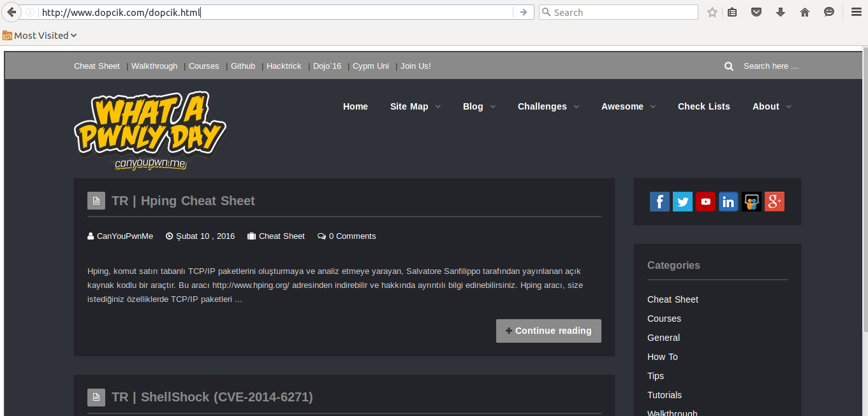Click Continue reading on the Hping post
Image resolution: width=868 pixels, height=416 pixels.
[548, 331]
